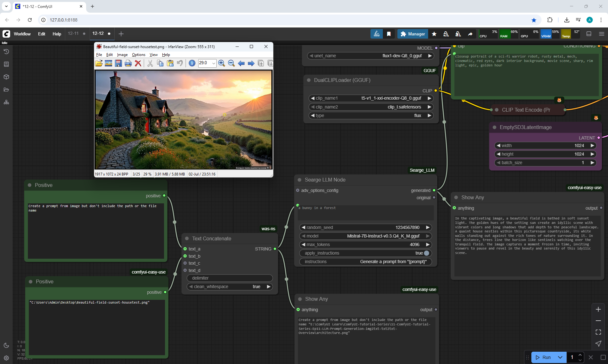The image size is (608, 364).
Task: Click IrfanView print icon
Action: click(128, 63)
